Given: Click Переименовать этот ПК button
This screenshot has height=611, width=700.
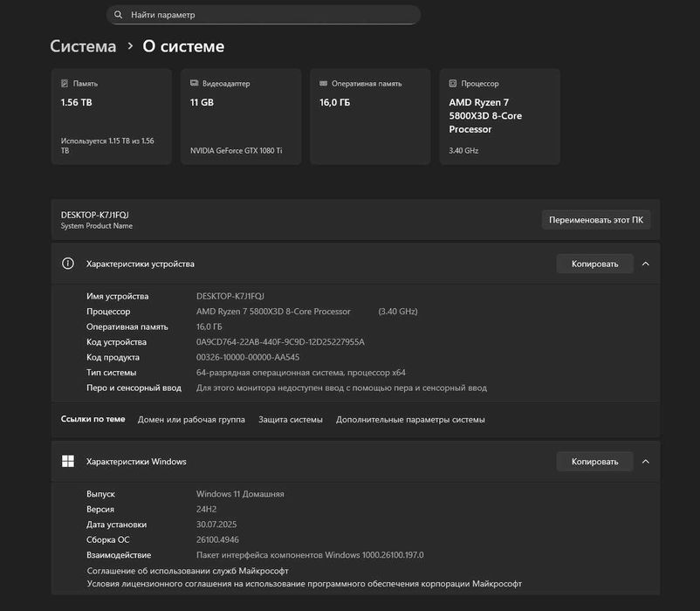Looking at the screenshot, I should (596, 220).
